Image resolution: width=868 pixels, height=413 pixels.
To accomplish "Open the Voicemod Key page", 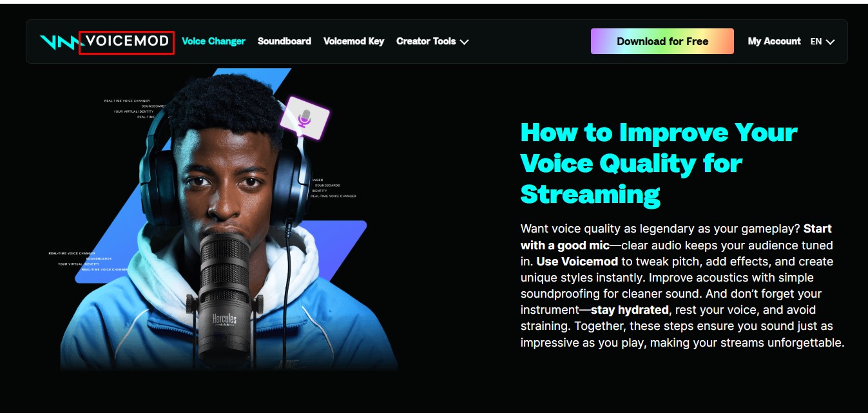I will click(354, 41).
